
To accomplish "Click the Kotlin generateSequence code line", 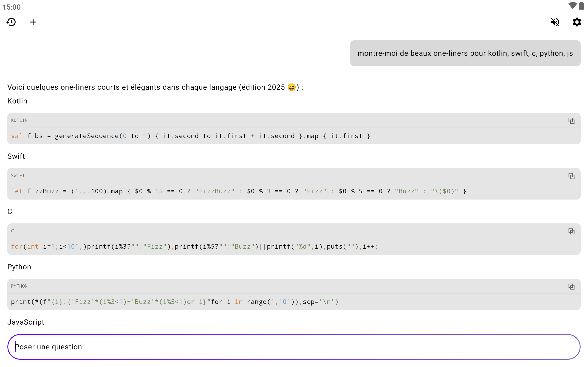I will 190,136.
